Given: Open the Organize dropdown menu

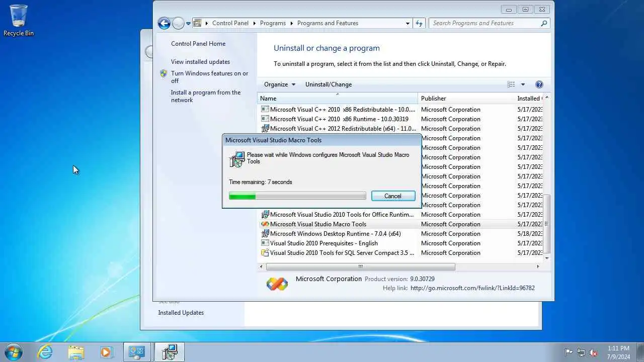Looking at the screenshot, I should click(280, 84).
